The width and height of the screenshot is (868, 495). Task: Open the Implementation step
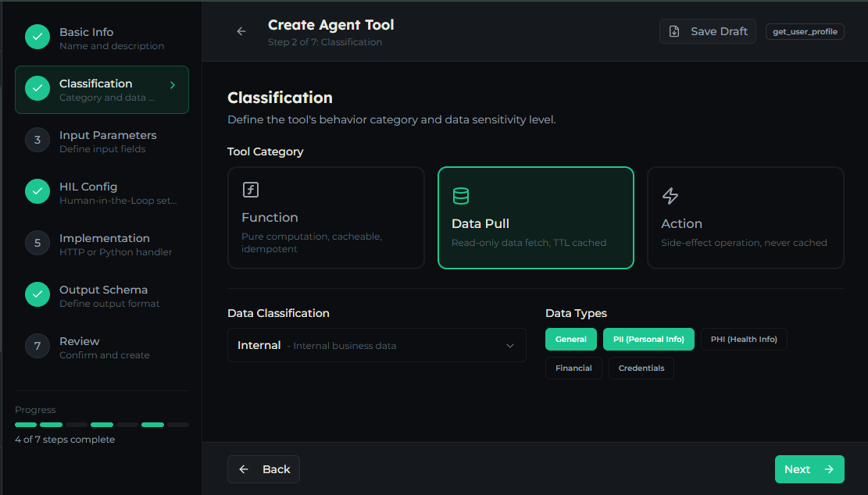[x=102, y=244]
